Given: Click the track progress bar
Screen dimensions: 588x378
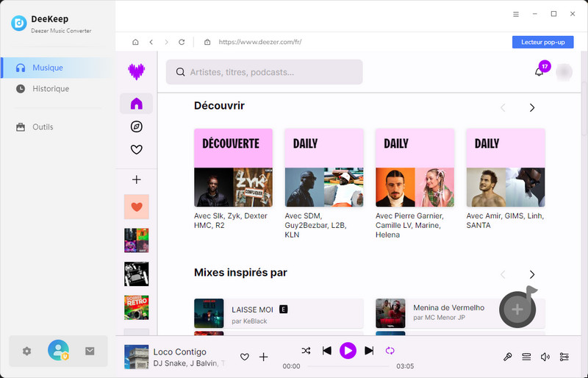Looking at the screenshot, I should coord(348,366).
